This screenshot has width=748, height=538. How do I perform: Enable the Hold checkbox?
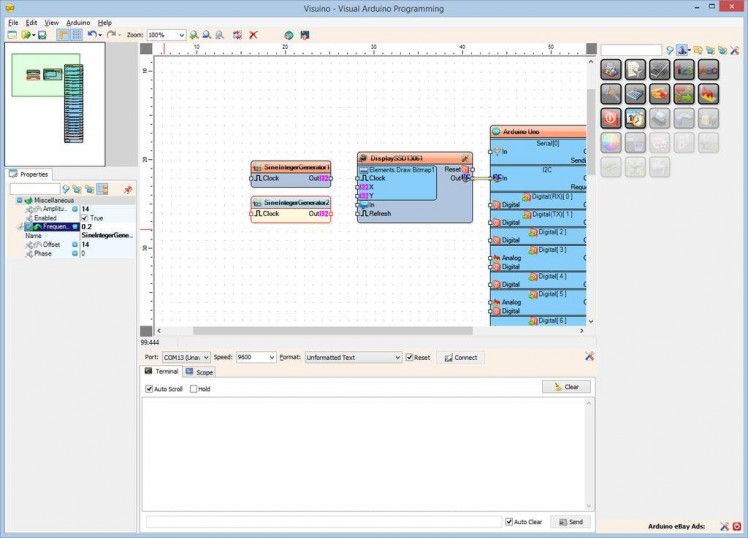point(194,389)
